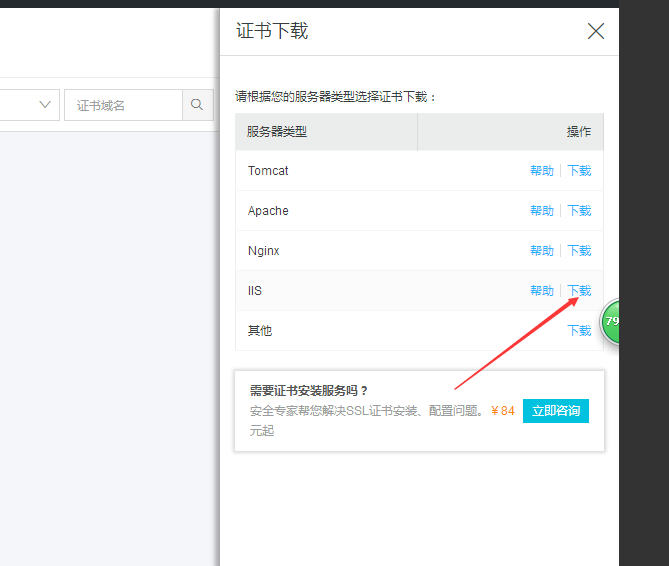Click the magnifier search icon beside 证书域名

click(197, 105)
